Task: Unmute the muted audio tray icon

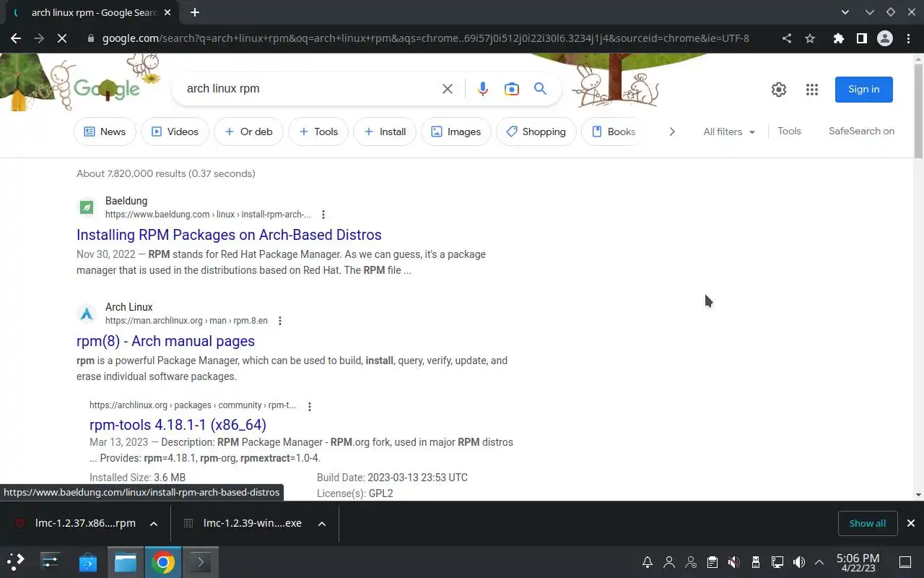Action: (734, 562)
